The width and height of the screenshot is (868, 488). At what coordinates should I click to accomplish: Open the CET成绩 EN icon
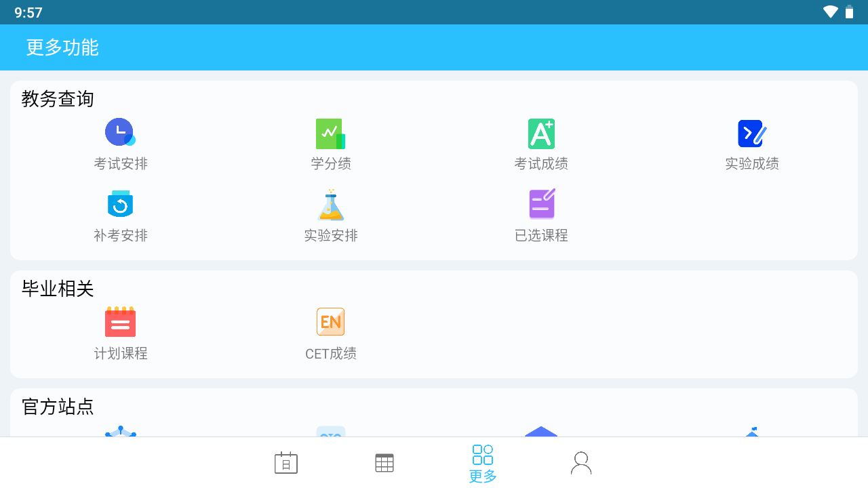(x=330, y=321)
